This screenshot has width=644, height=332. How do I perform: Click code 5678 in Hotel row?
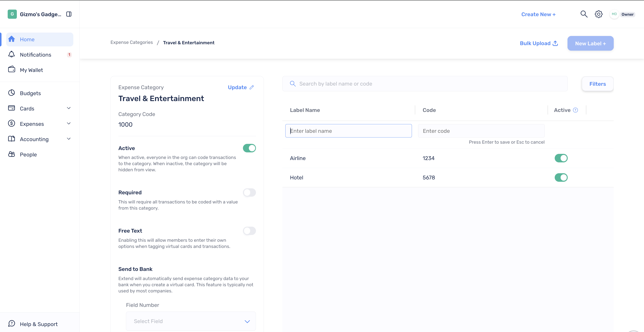(429, 178)
